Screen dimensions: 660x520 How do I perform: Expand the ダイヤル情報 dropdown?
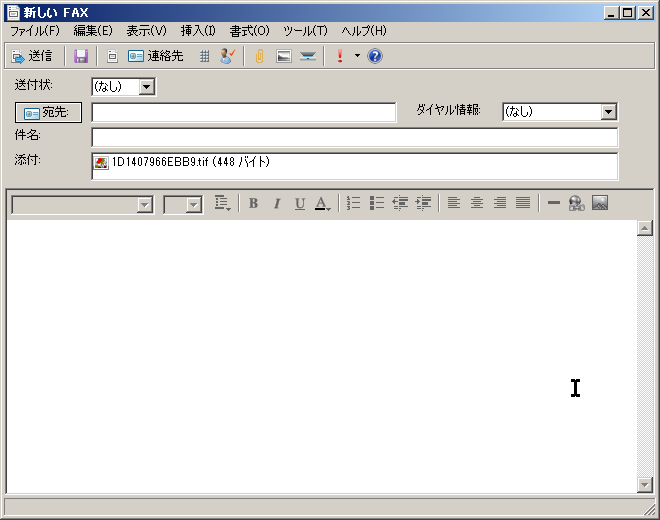pos(608,112)
